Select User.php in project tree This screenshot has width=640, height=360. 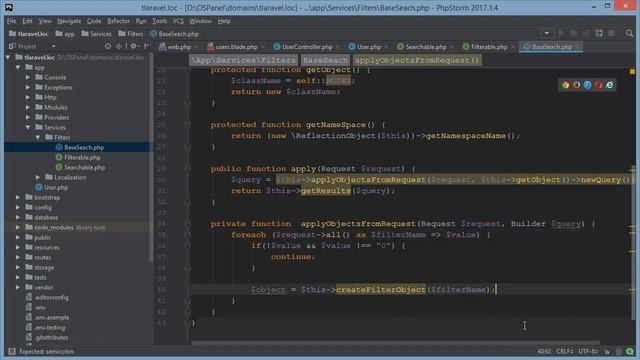pyautogui.click(x=56, y=188)
